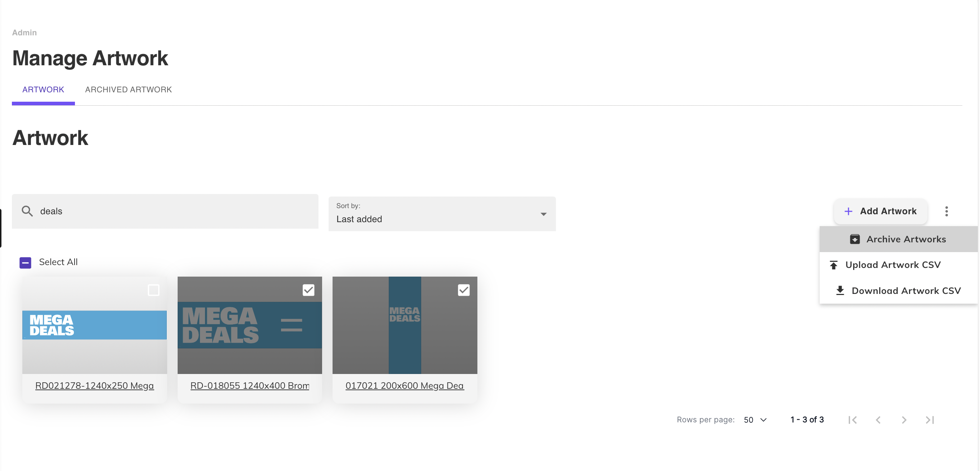The height and width of the screenshot is (471, 980).
Task: Toggle the Select All checkbox
Action: click(26, 262)
